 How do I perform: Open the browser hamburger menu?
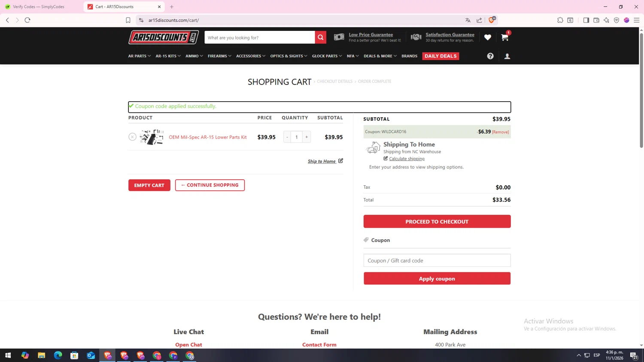[637, 20]
